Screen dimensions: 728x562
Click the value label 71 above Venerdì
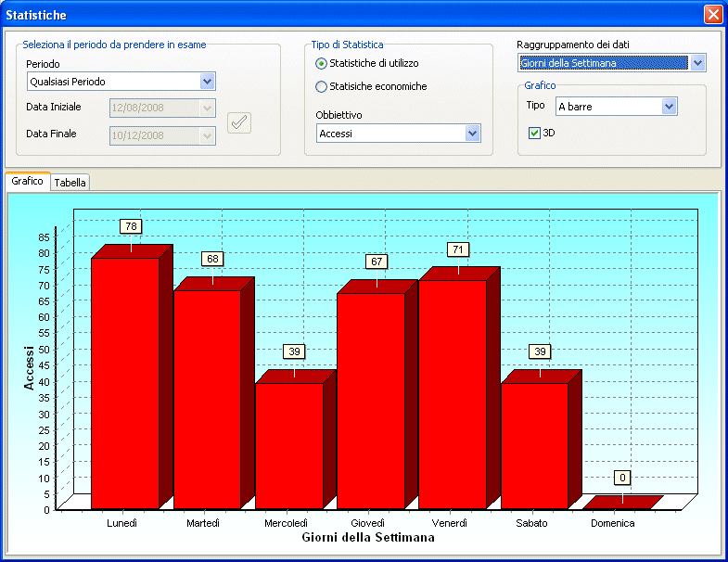458,249
